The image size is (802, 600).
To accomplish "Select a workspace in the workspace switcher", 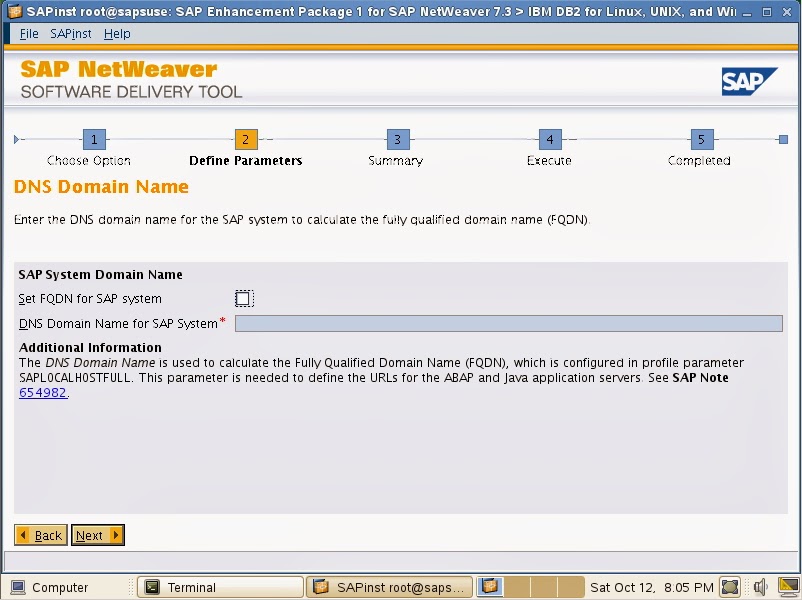I will pyautogui.click(x=489, y=587).
